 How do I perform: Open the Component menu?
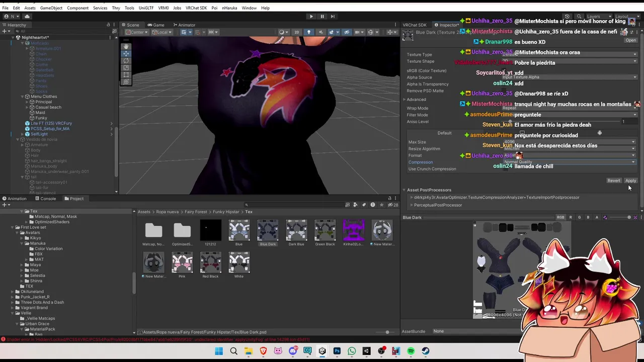tap(77, 8)
